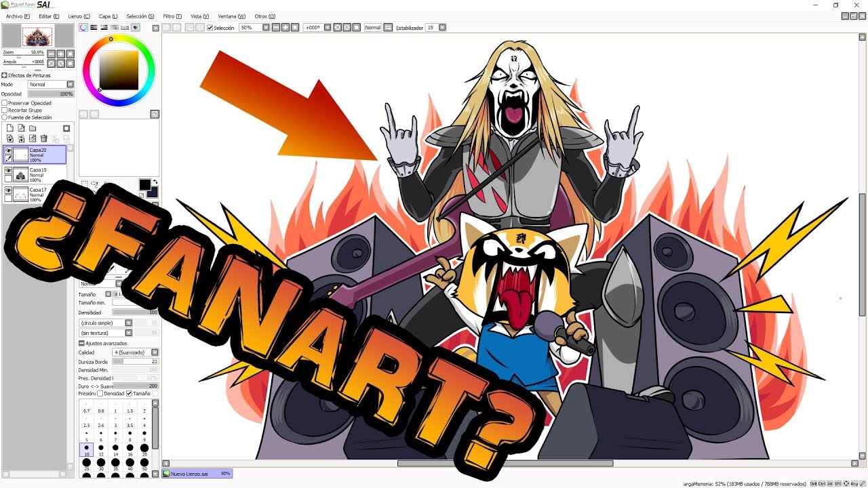Show the RGB slider panel icon

coord(94,27)
